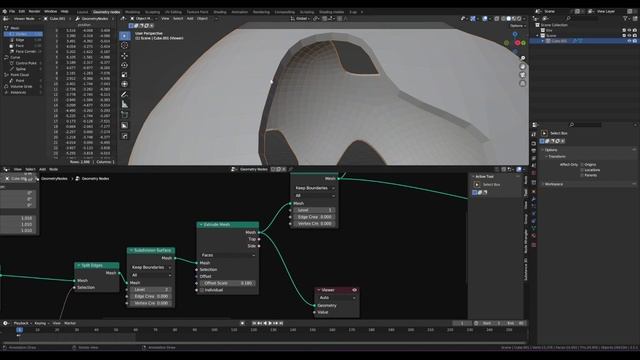Toggle the Viewer node eye icon

click(354, 290)
